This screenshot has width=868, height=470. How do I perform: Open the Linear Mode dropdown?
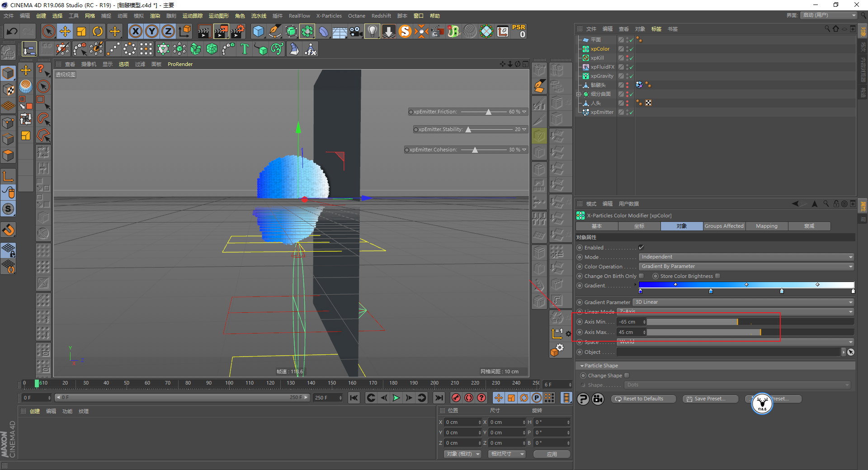click(x=736, y=312)
